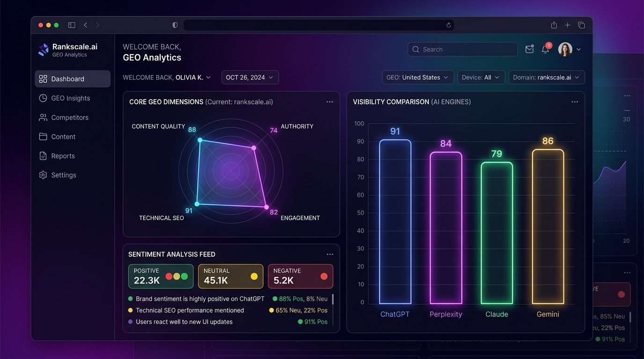This screenshot has height=359, width=644.
Task: Select the NEGATIVE 5.2K sentiment card
Action: pos(300,276)
